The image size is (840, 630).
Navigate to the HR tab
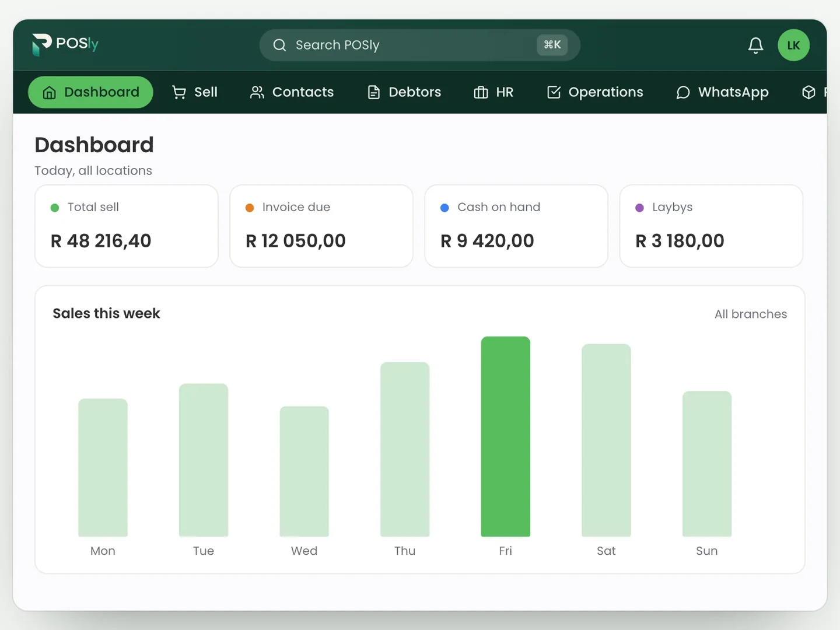point(494,92)
